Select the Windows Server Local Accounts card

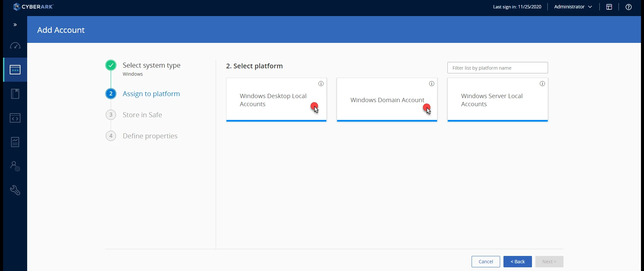(x=498, y=100)
